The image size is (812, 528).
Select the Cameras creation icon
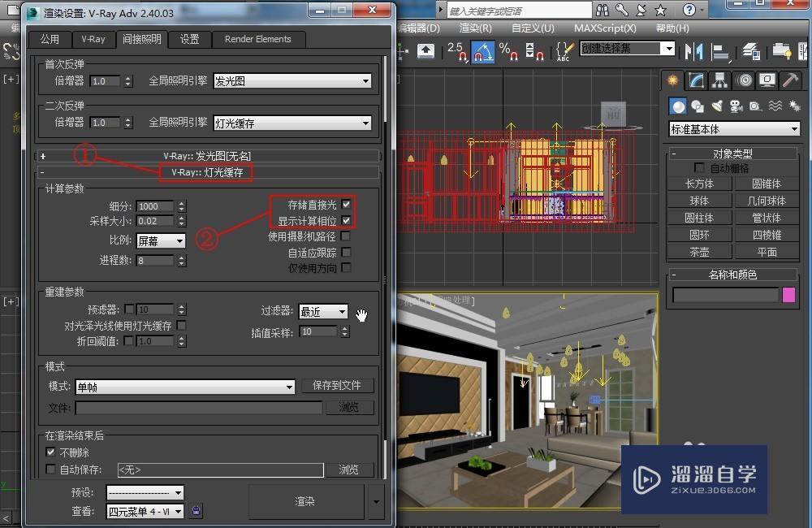point(736,105)
